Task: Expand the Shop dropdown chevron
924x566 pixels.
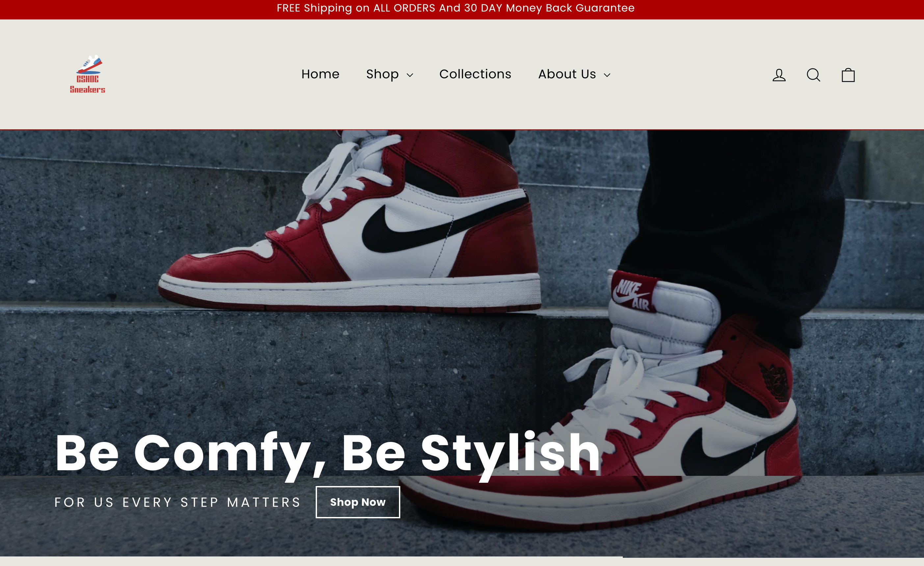Action: click(410, 75)
